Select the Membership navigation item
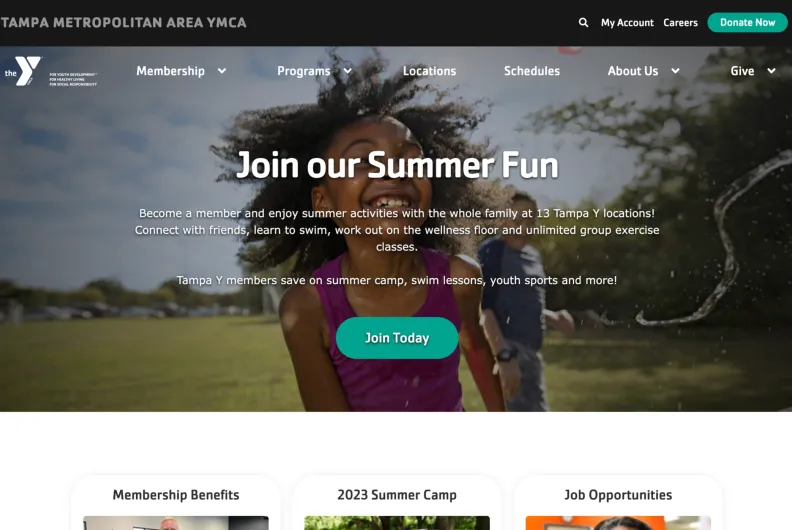 click(170, 71)
